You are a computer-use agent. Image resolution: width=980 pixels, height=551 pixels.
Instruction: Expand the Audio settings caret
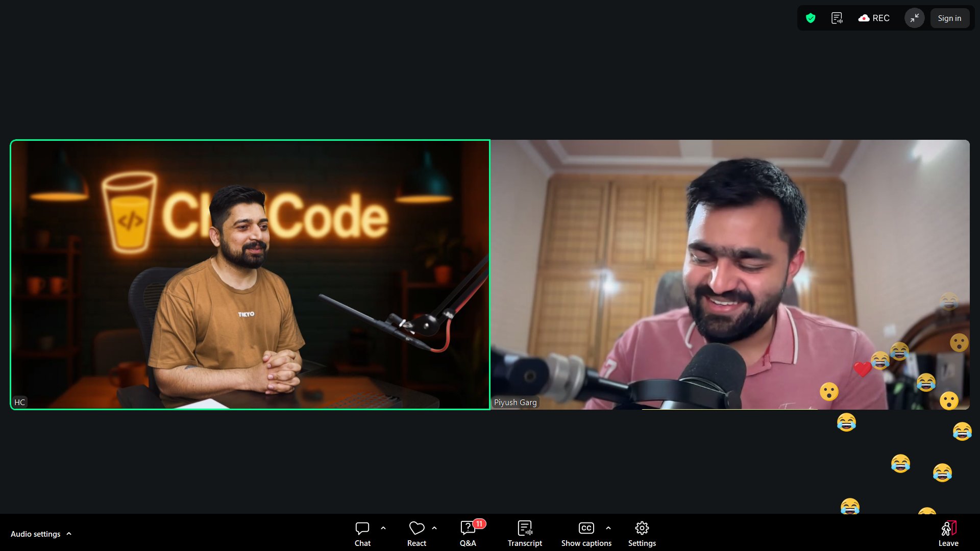pyautogui.click(x=69, y=534)
